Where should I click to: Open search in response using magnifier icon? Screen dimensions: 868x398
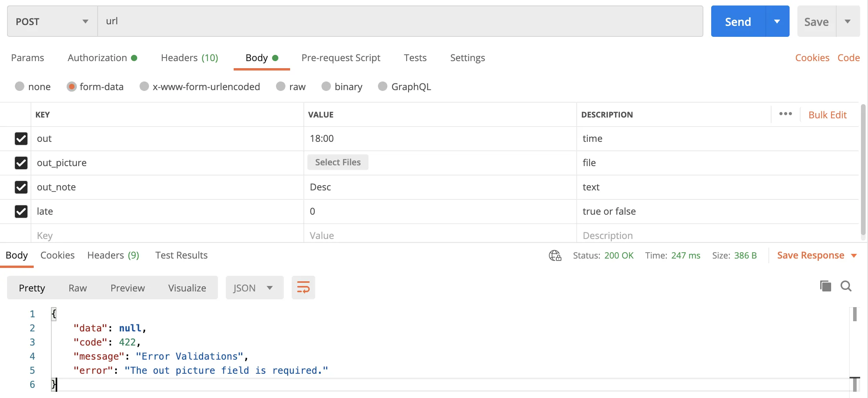[x=846, y=286]
